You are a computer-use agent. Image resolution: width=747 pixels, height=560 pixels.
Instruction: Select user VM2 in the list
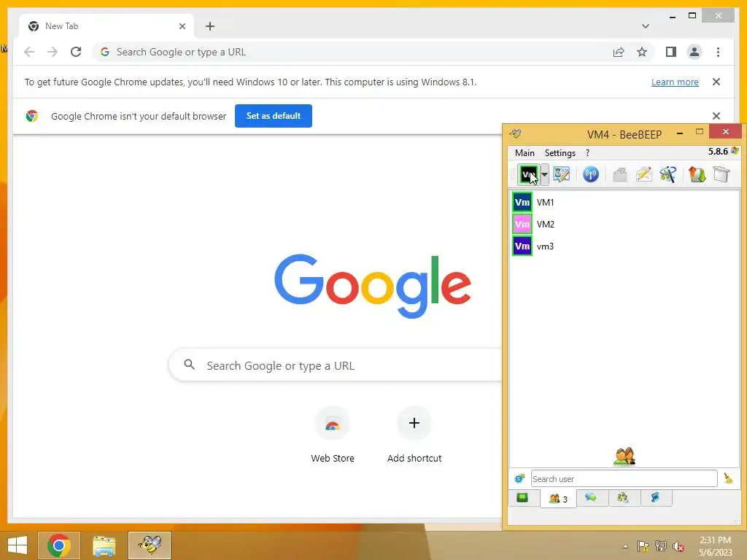(x=624, y=225)
